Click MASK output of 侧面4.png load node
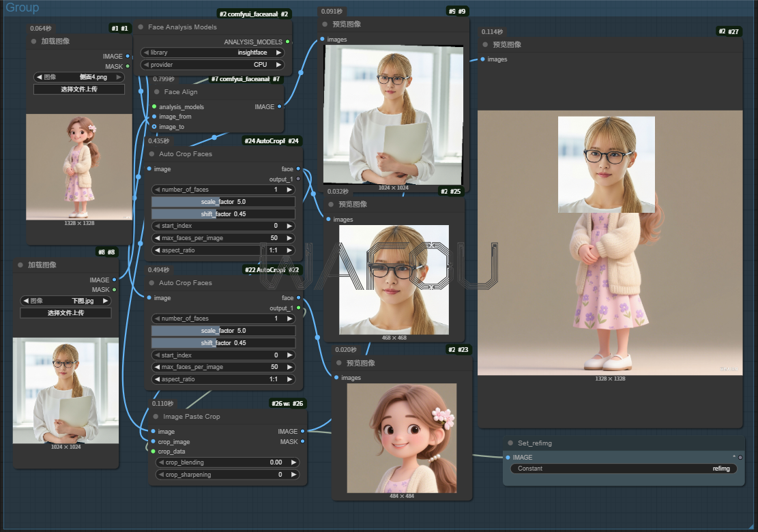This screenshot has height=532, width=758. point(128,66)
